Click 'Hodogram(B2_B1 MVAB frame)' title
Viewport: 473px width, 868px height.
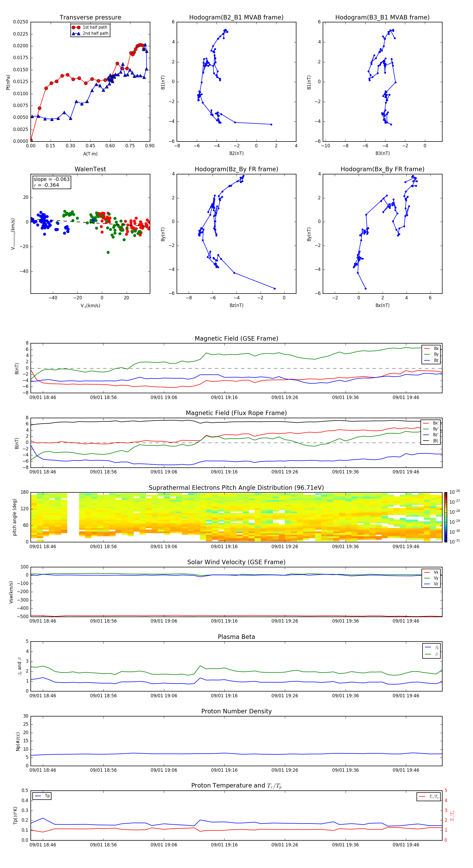click(236, 17)
